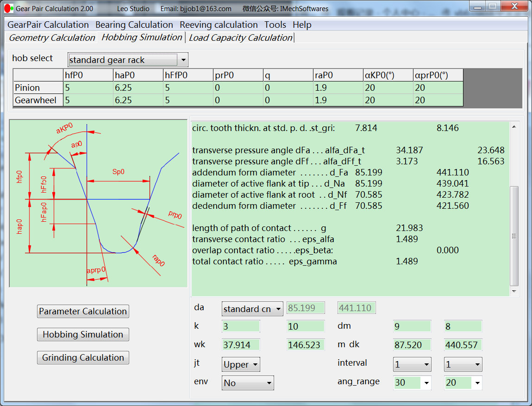The height and width of the screenshot is (406, 532).
Task: Switch to the Load Capacity Calculation tab
Action: click(241, 37)
